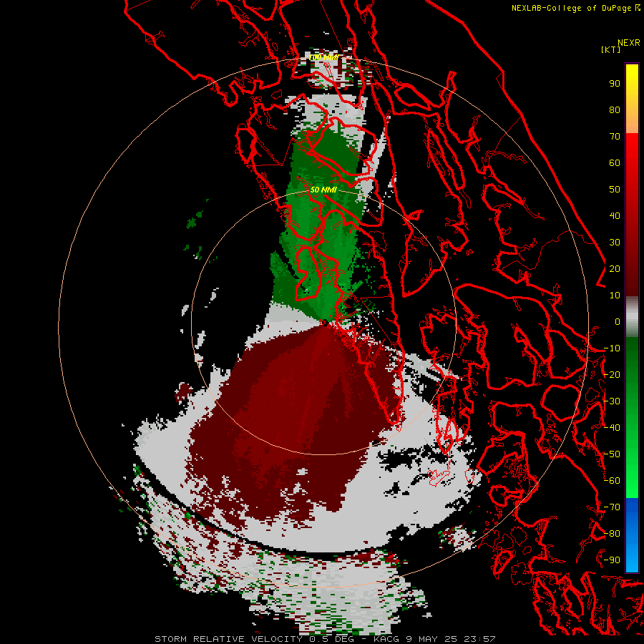
Task: Click the -40 value on velocity scale
Action: coord(612,428)
